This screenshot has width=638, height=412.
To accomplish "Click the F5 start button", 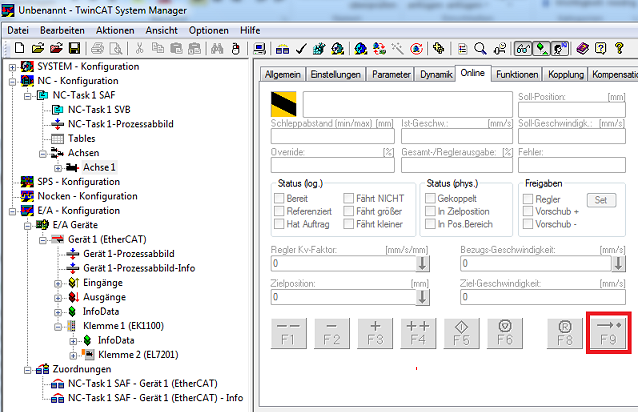I will click(461, 333).
